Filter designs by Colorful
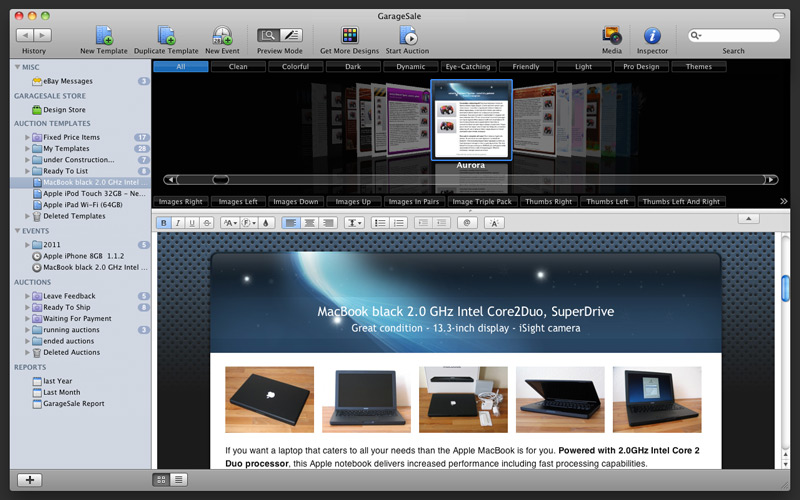Viewport: 800px width, 500px height. tap(295, 66)
